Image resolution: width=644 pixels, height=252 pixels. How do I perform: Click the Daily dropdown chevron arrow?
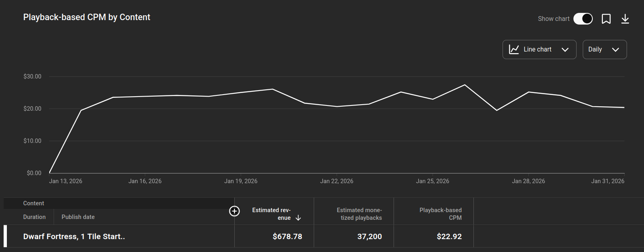click(615, 50)
